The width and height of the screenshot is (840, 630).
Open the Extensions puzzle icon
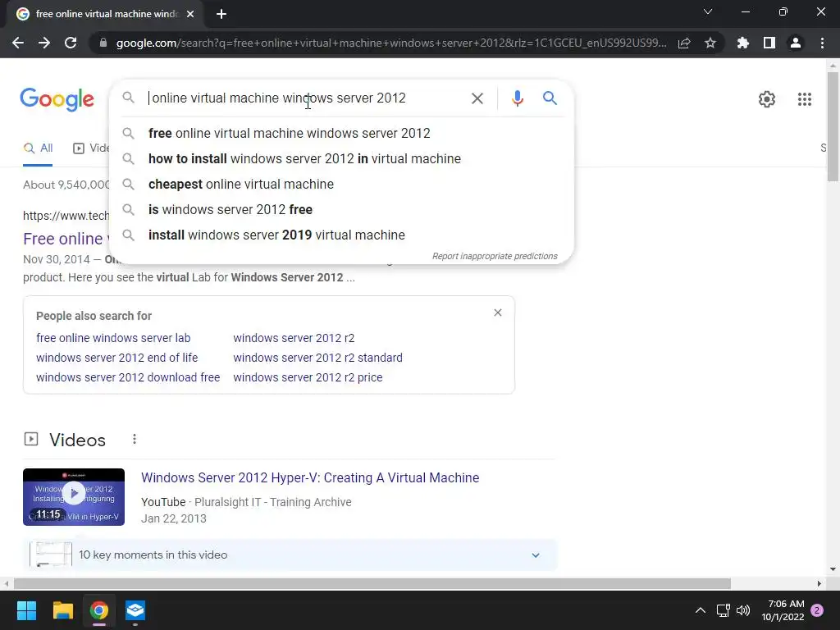(x=743, y=43)
